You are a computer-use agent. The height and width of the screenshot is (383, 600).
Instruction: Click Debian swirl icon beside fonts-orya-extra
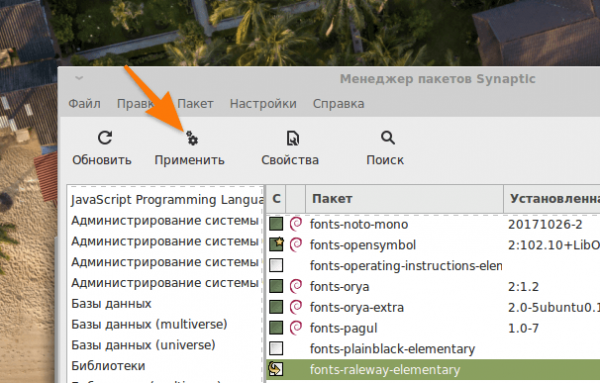pos(296,307)
